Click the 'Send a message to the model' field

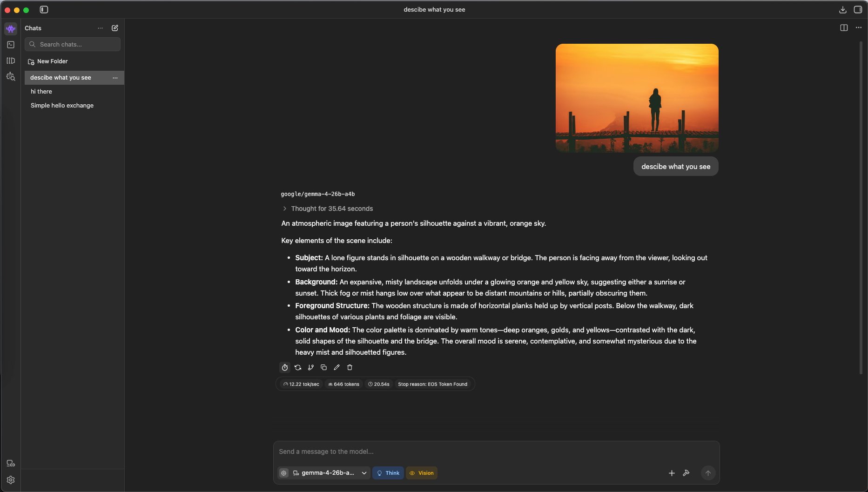click(496, 452)
